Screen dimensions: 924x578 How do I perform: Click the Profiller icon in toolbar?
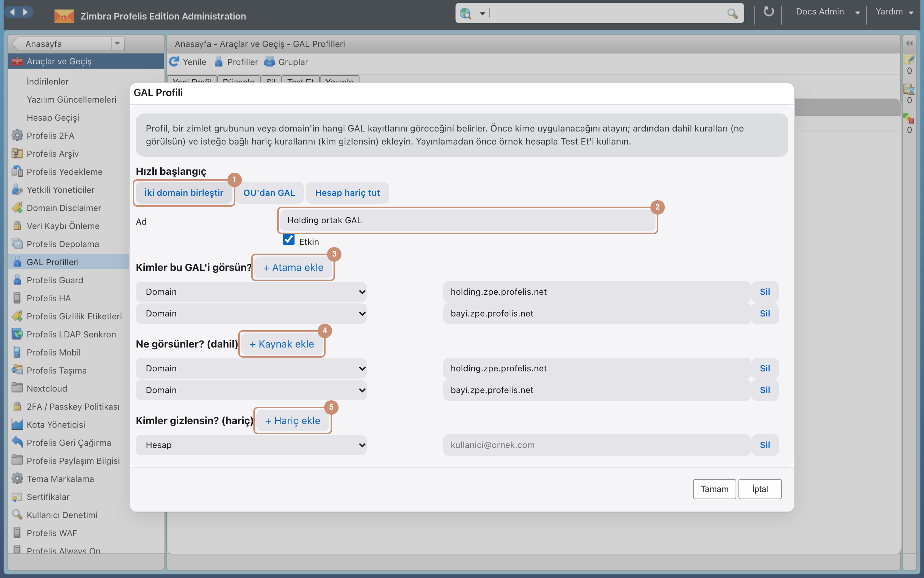point(219,61)
